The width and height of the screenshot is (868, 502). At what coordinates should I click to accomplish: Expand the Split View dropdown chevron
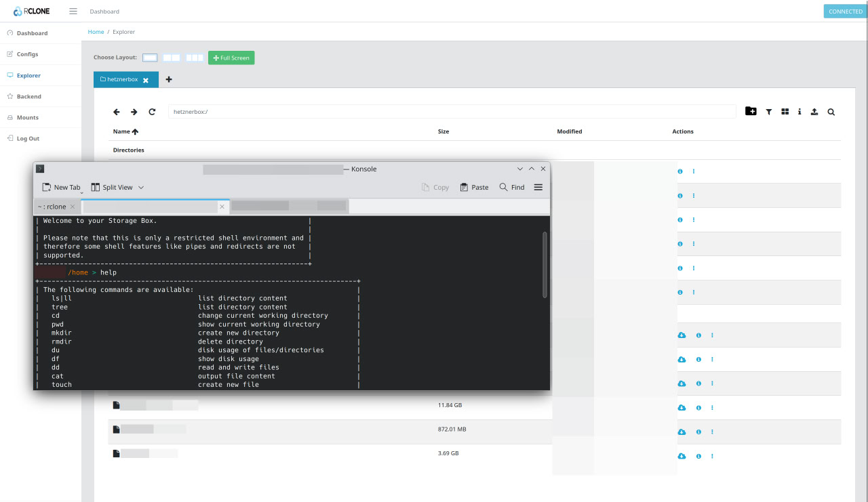(x=141, y=188)
